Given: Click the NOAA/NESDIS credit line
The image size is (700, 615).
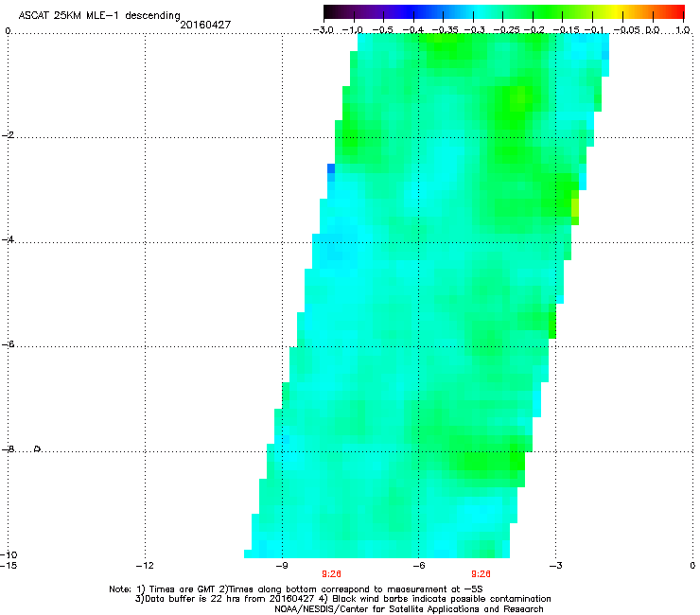Looking at the screenshot, I should [x=409, y=609].
